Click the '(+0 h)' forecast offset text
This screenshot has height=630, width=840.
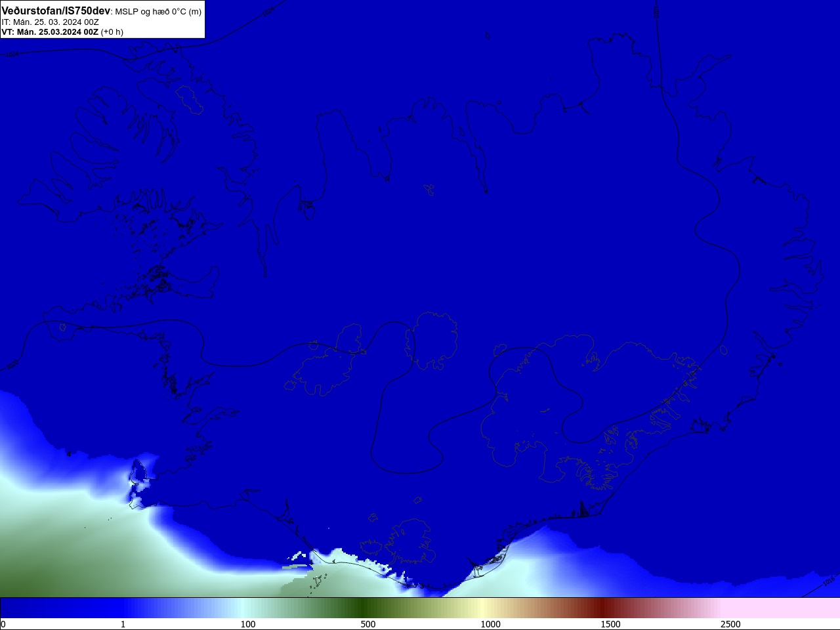(x=112, y=31)
